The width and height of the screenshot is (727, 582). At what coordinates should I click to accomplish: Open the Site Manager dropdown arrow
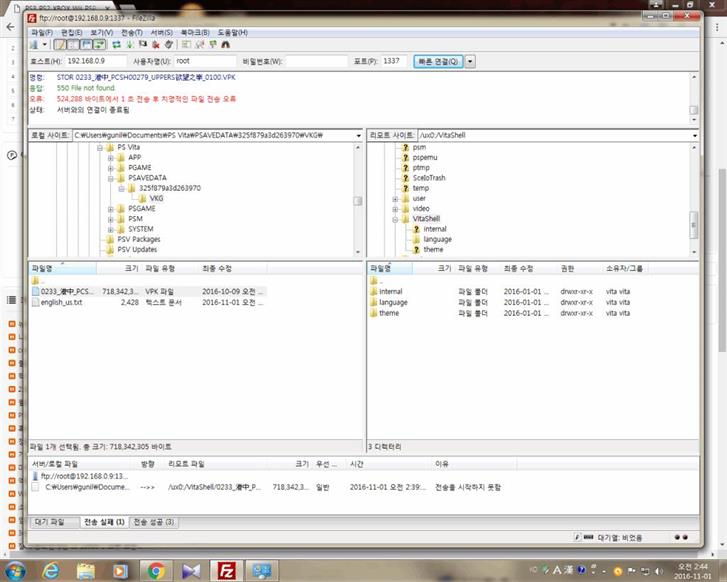(x=45, y=45)
